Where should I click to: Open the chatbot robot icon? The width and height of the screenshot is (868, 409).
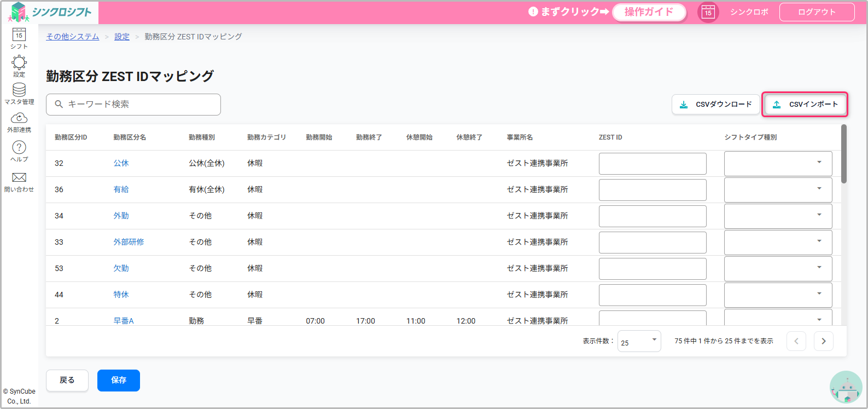click(x=846, y=388)
